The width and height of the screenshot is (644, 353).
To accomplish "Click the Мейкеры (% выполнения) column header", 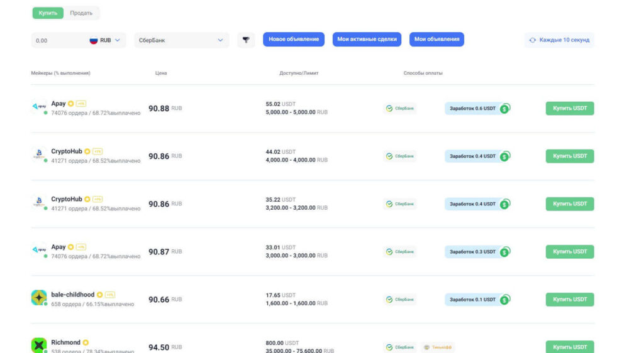I will tap(61, 73).
